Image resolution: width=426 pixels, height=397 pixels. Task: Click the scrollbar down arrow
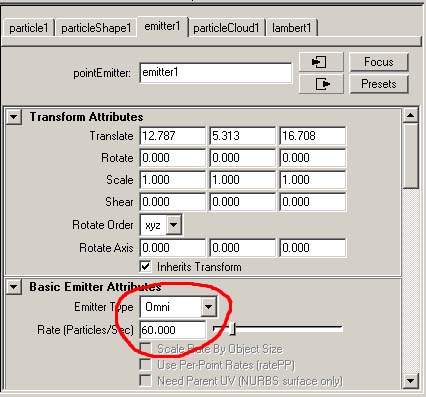[x=410, y=380]
